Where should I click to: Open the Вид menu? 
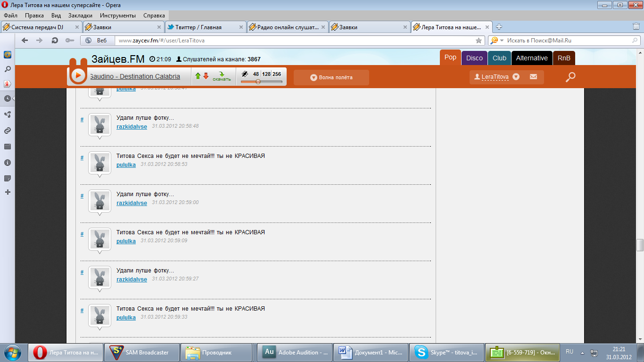(x=56, y=16)
